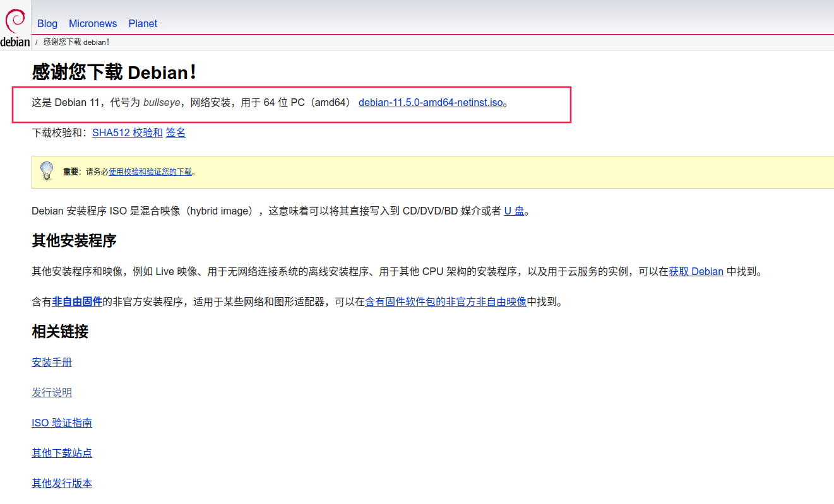Viewport: 834px width, 504px height.
Task: Click the 重要 bold label
Action: point(71,172)
